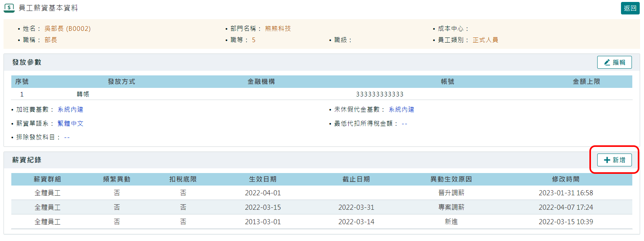Click the 晉升調薪 reason cell
The height and width of the screenshot is (241, 644).
pyautogui.click(x=451, y=193)
